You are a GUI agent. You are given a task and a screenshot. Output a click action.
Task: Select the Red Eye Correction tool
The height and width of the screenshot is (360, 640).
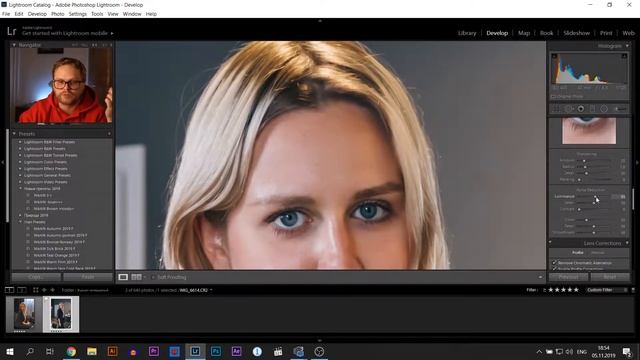580,109
